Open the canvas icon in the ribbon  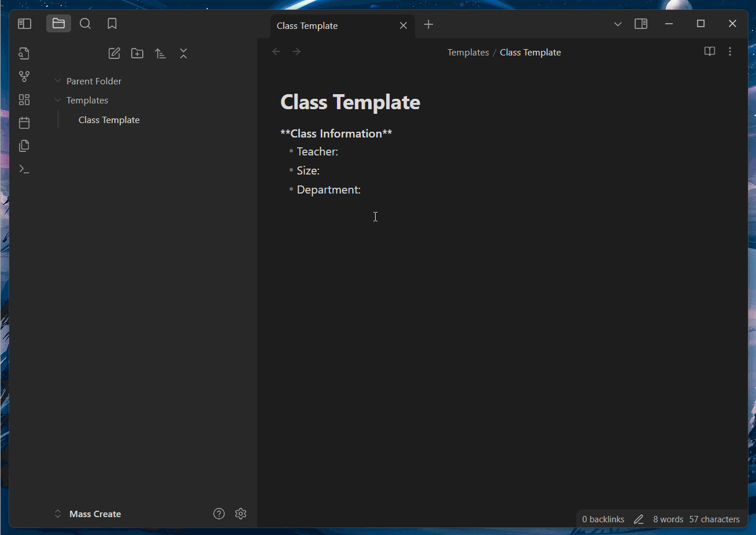24,100
